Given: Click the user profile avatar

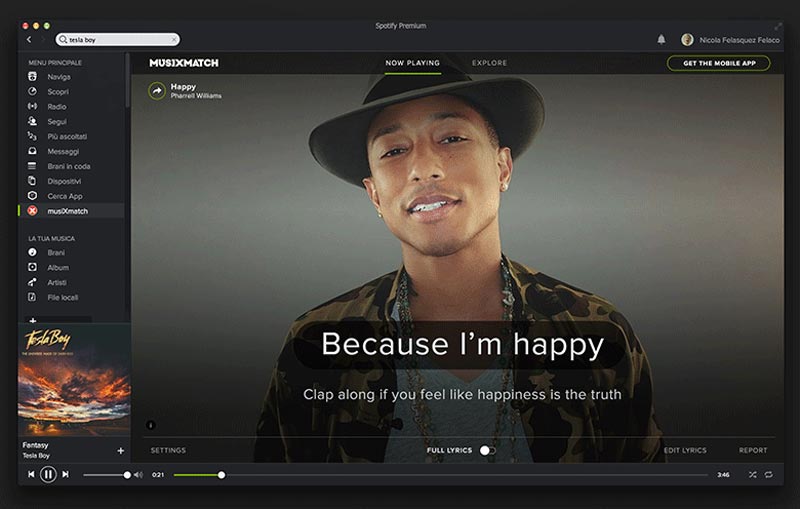Looking at the screenshot, I should tap(687, 39).
